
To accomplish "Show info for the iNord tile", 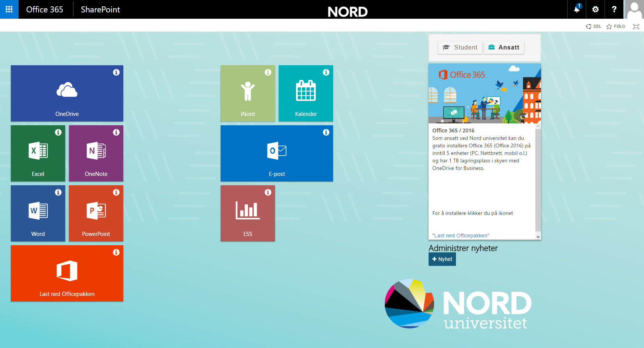I will [x=268, y=72].
